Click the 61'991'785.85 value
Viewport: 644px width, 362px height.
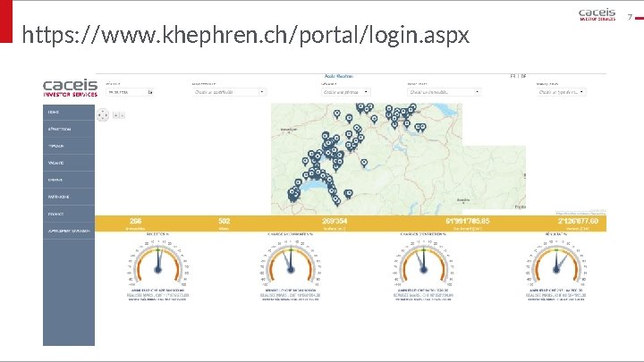coord(468,223)
